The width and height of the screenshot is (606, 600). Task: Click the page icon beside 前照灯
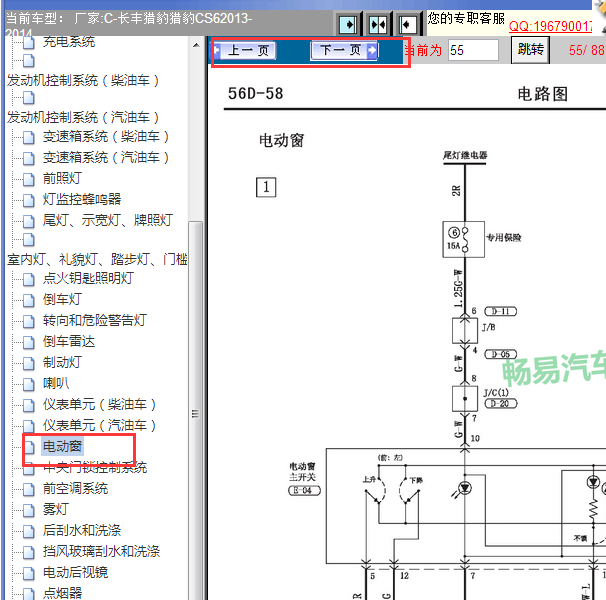(x=29, y=179)
